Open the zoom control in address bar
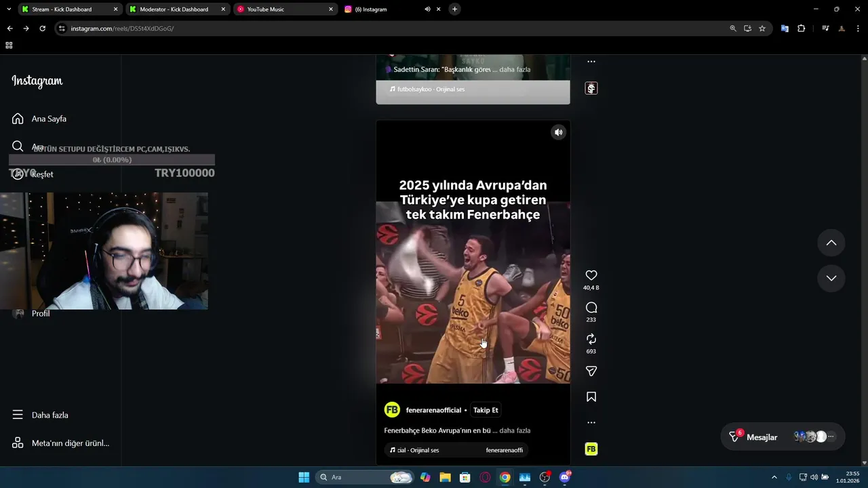868x488 pixels. 732,28
